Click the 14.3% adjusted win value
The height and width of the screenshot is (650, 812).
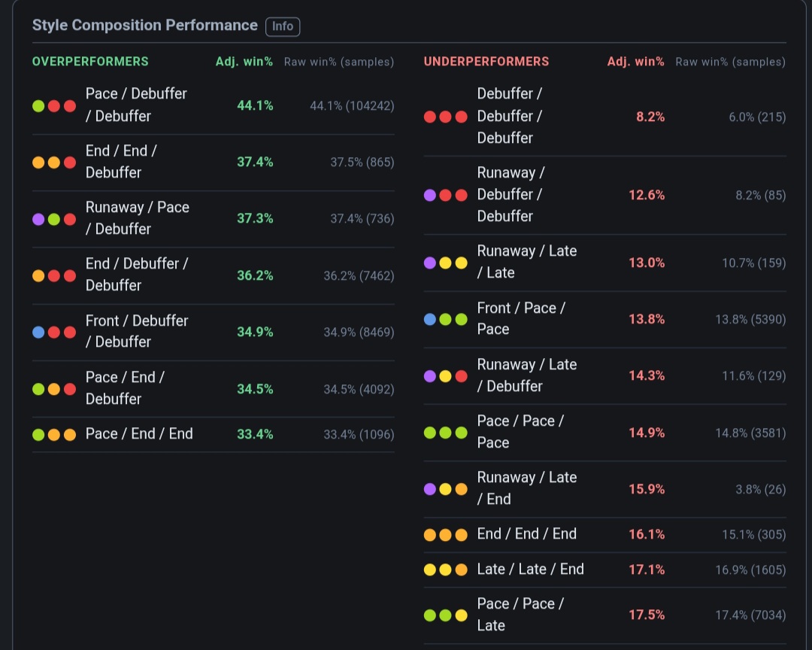pos(647,375)
